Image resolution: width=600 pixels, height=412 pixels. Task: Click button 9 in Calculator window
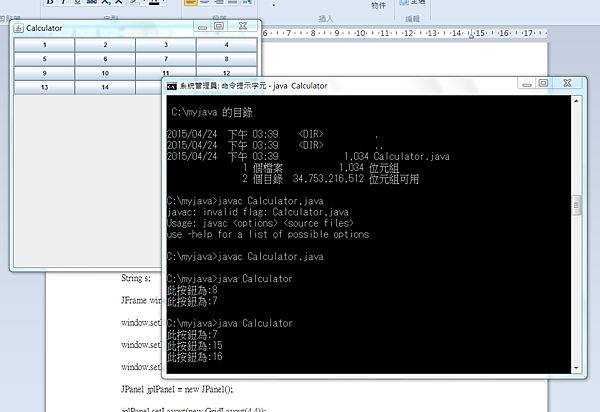click(x=44, y=73)
